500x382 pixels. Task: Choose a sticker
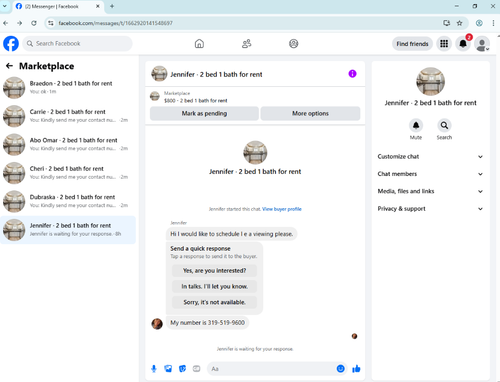[x=182, y=369]
